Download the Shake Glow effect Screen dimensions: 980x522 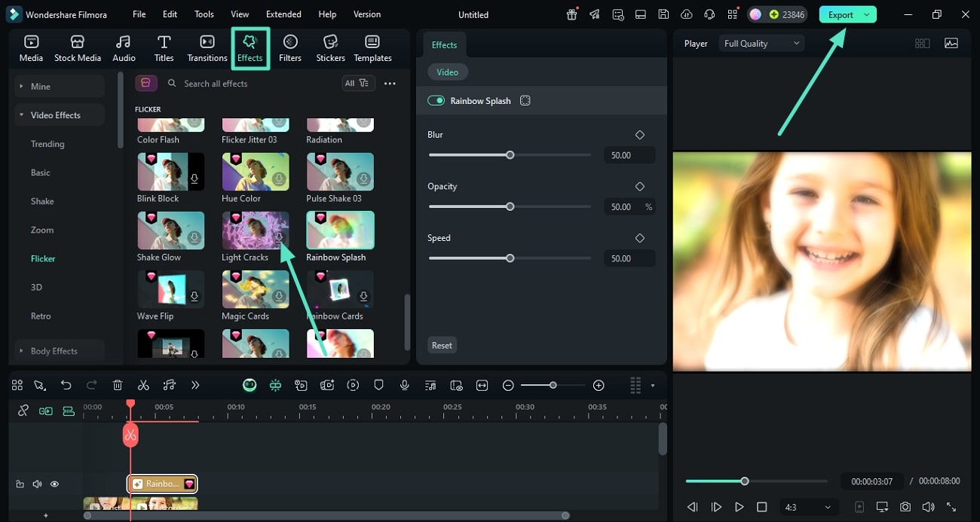(x=194, y=238)
